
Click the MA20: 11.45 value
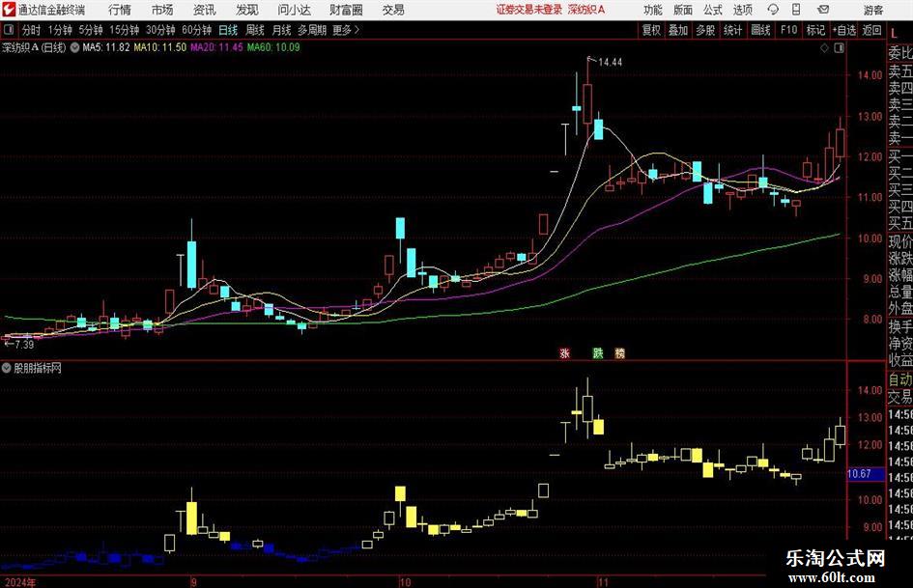(216, 47)
